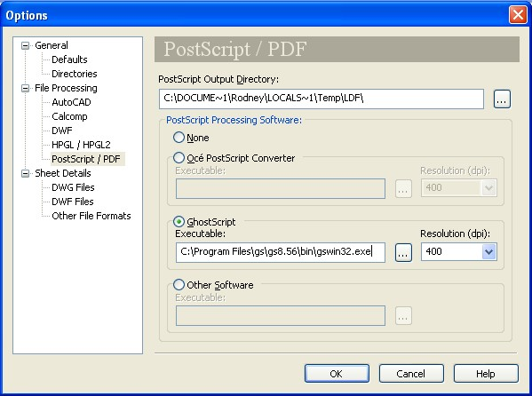The image size is (532, 396).
Task: Open the Defaults options page
Action: click(69, 59)
